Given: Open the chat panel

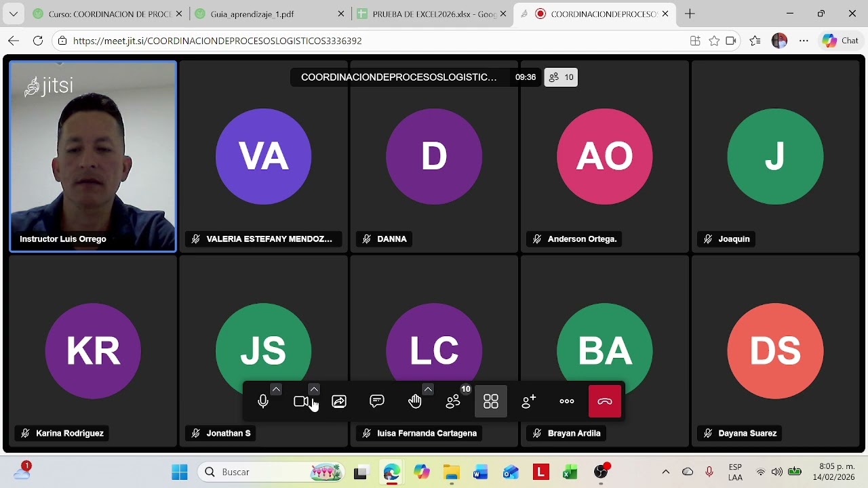Looking at the screenshot, I should (377, 401).
